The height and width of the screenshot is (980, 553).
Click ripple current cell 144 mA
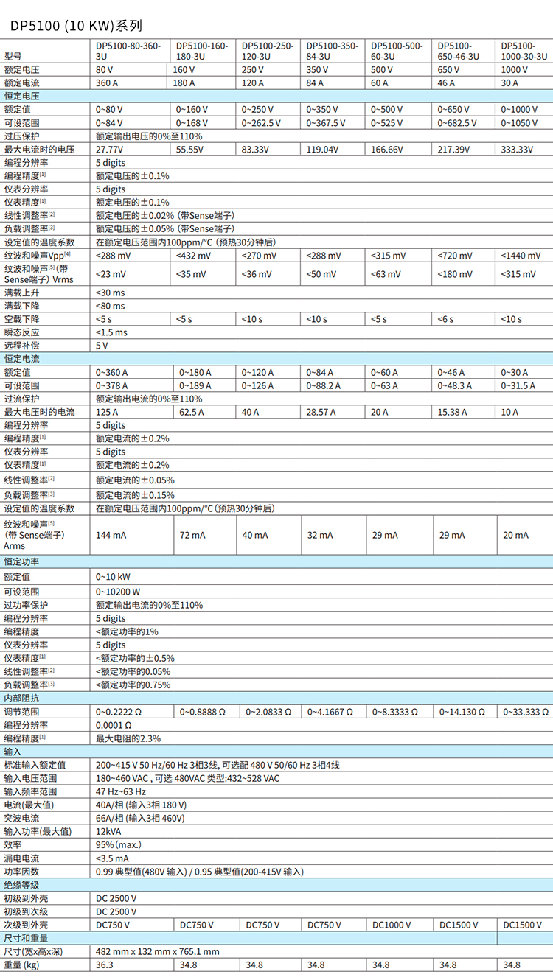109,535
